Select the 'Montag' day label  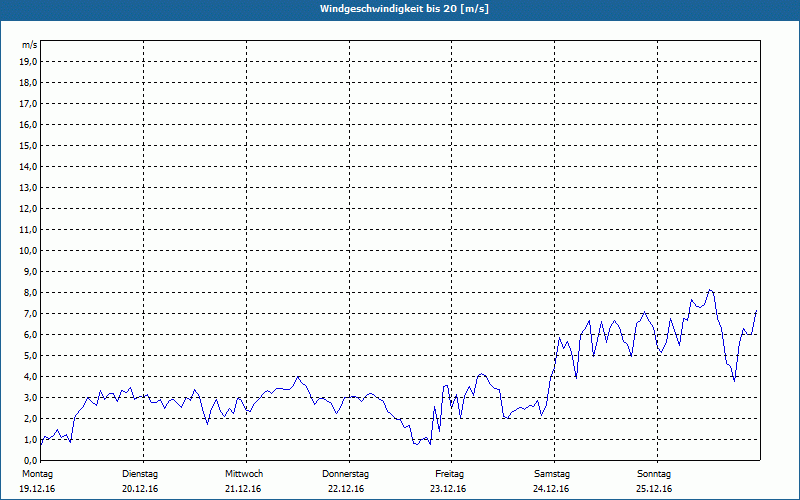point(37,474)
